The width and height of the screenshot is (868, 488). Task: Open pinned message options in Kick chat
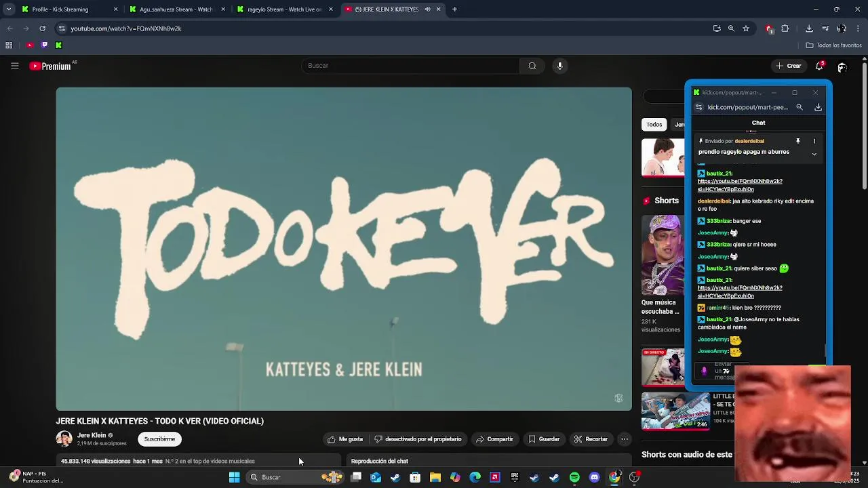coord(814,141)
